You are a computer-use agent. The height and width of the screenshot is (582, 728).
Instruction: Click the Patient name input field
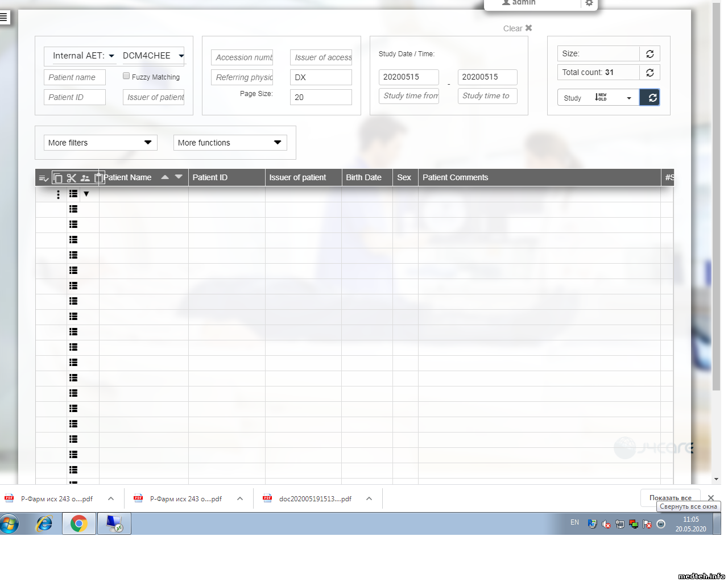75,77
